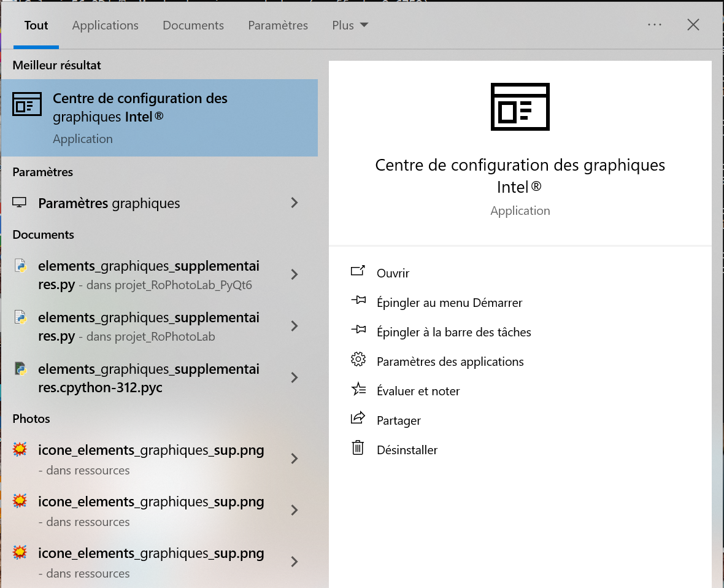Click Python file icon for projet_RoPhotoLab result
The height and width of the screenshot is (588, 724).
point(20,318)
